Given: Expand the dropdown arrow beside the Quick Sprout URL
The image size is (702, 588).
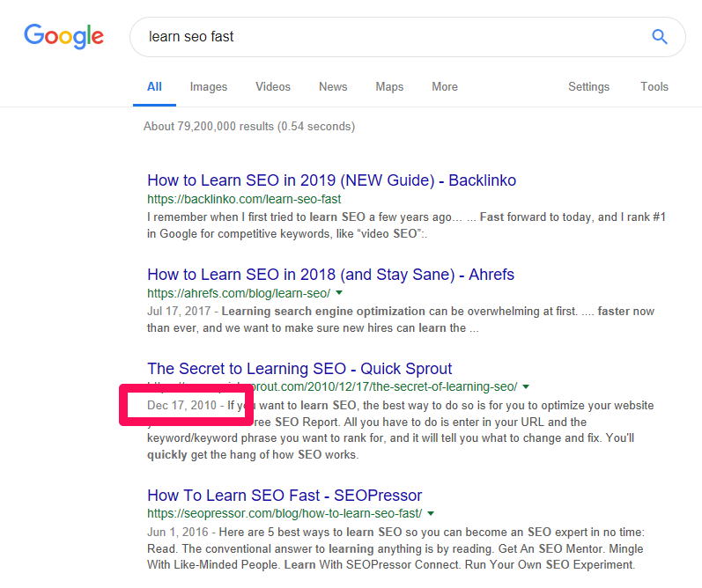Looking at the screenshot, I should click(x=526, y=386).
